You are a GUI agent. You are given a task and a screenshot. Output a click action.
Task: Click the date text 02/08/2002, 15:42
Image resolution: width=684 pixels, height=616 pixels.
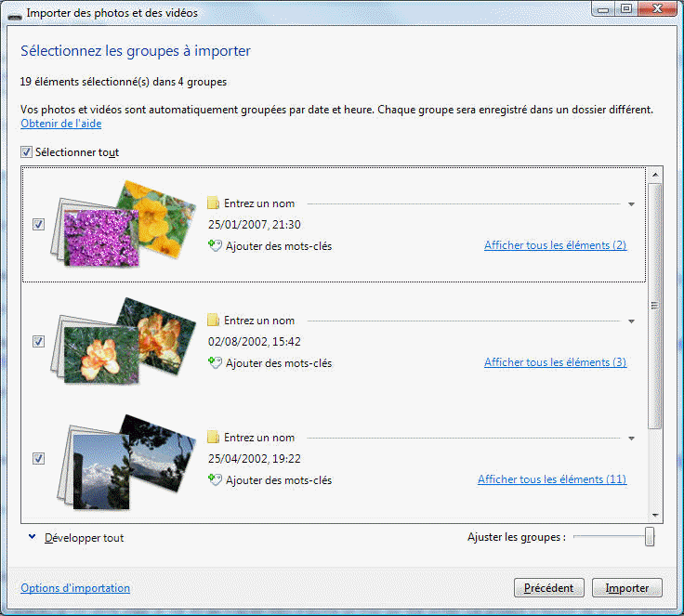[x=255, y=341]
